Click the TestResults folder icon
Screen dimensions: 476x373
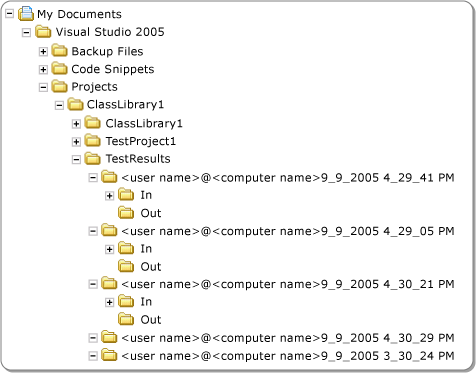(x=92, y=158)
